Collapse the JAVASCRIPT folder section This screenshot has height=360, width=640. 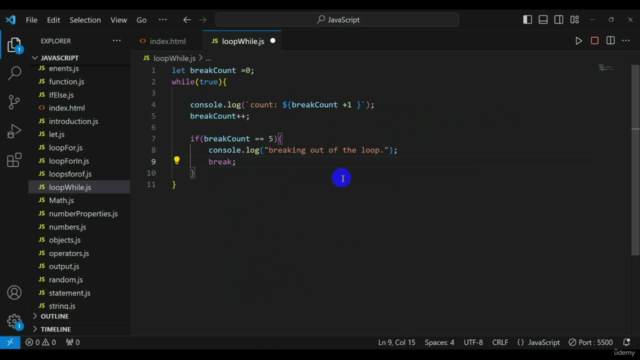(80, 58)
